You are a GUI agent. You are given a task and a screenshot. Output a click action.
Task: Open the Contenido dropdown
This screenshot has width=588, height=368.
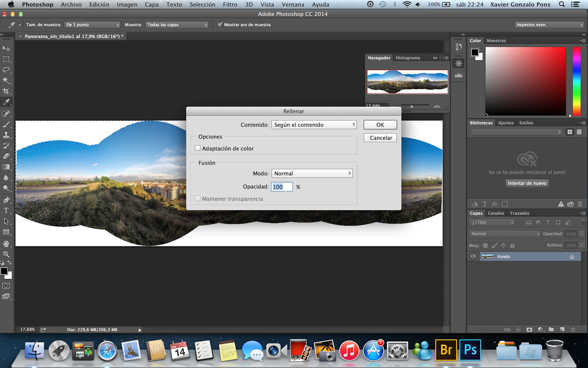[x=314, y=125]
